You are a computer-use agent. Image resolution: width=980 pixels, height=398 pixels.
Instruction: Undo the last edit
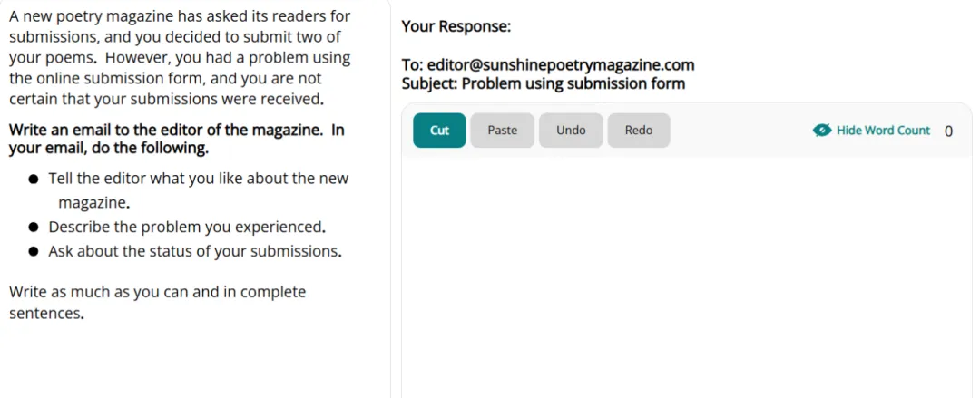point(571,130)
